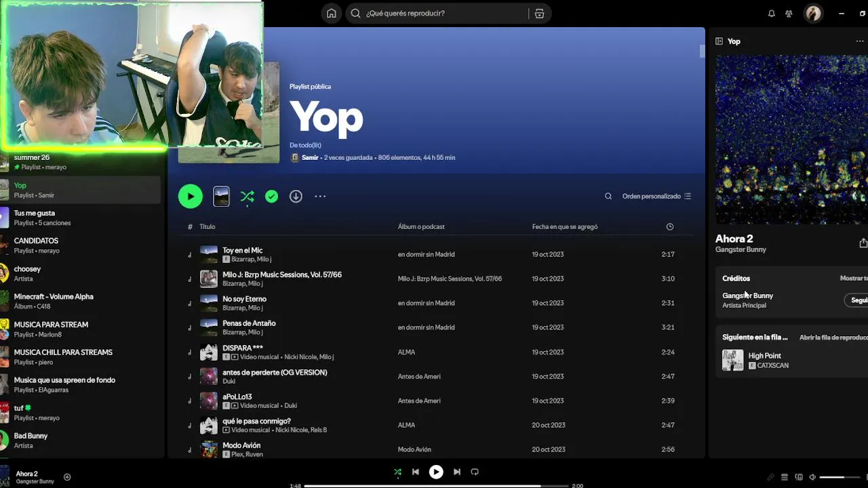Open summer 26 playlist in the sidebar

(x=81, y=162)
